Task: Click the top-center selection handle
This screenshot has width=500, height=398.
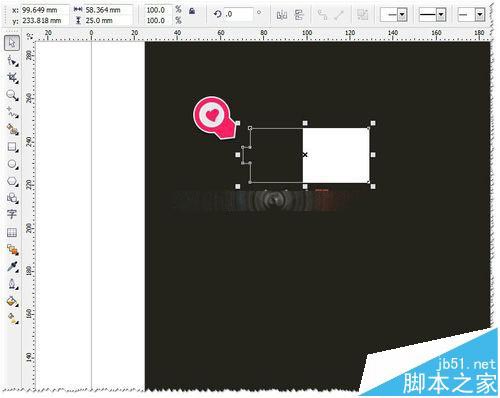Action: pos(305,123)
